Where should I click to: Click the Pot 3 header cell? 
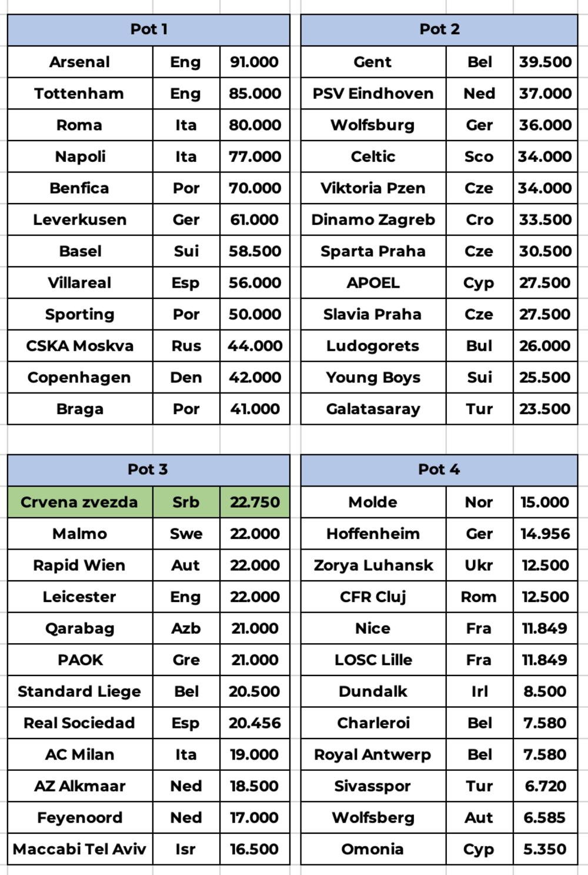click(x=149, y=470)
